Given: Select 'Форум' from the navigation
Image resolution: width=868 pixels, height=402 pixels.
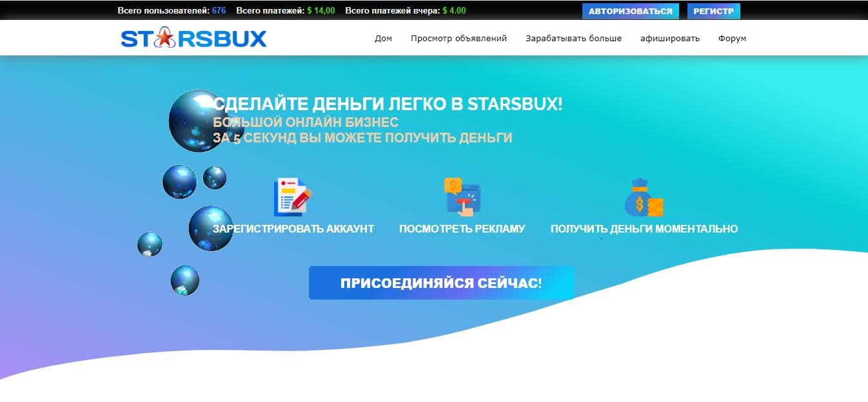Looking at the screenshot, I should point(732,39).
